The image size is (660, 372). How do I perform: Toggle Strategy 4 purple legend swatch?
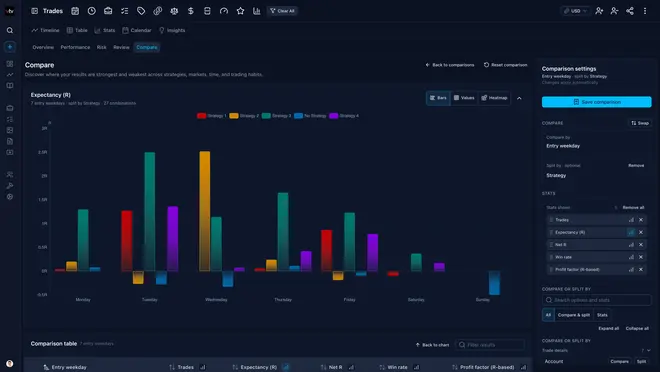pyautogui.click(x=333, y=116)
